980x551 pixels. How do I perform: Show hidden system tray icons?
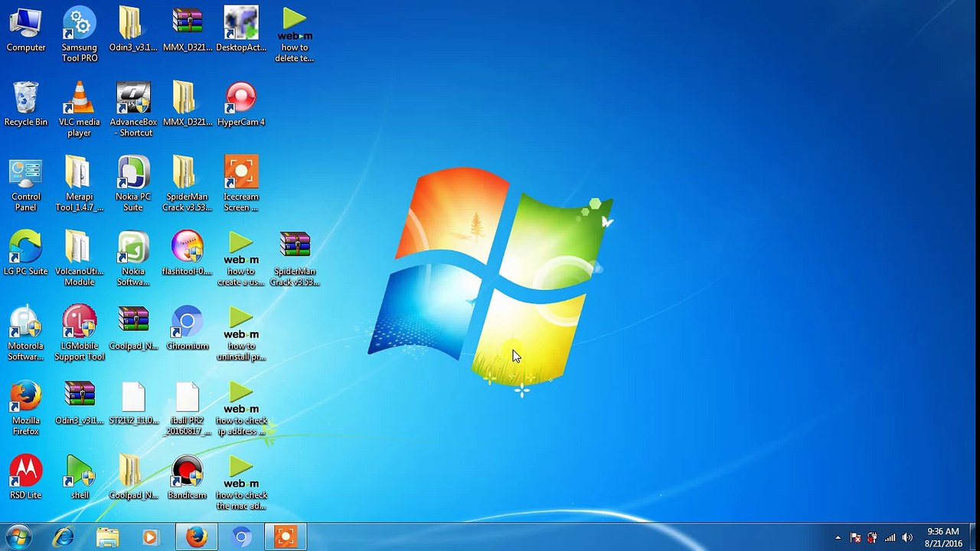tap(838, 538)
